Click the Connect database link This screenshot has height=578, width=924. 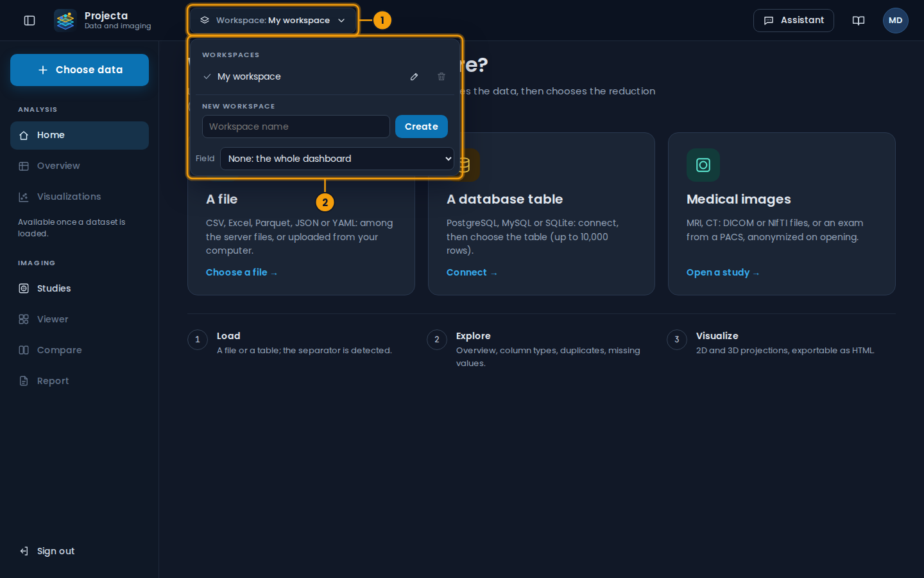pyautogui.click(x=472, y=272)
